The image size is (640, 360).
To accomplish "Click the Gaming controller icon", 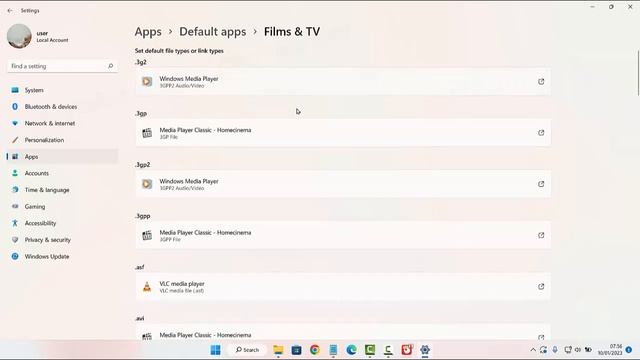I will [x=15, y=207].
